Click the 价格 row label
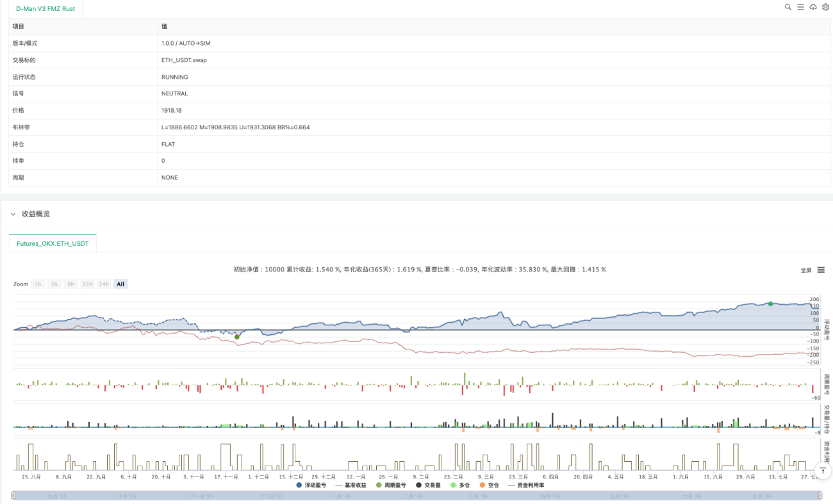This screenshot has height=504, width=833. click(19, 110)
